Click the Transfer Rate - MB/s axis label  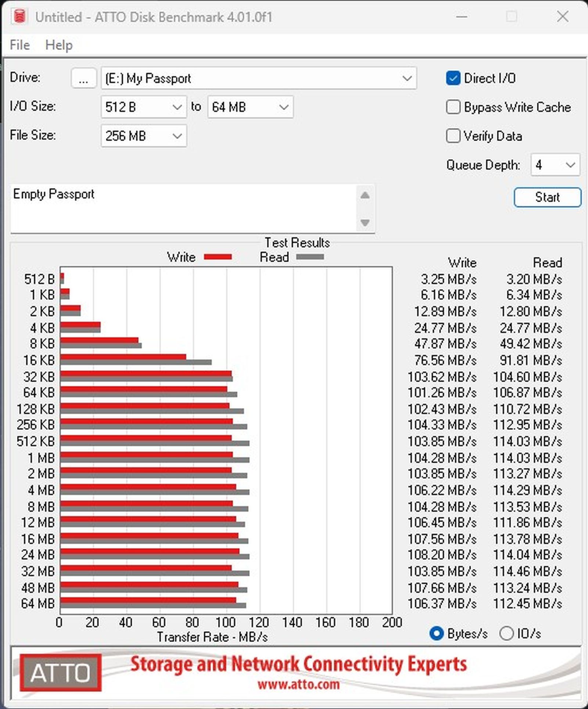212,637
